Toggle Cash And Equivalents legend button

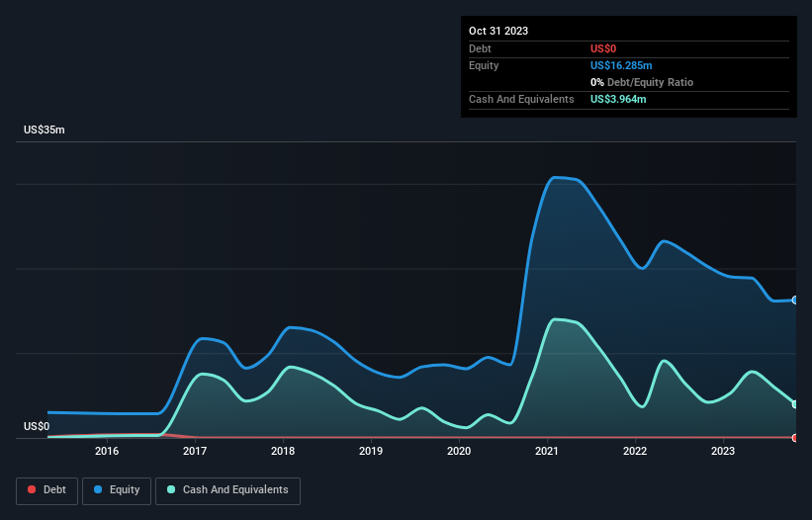pos(227,490)
